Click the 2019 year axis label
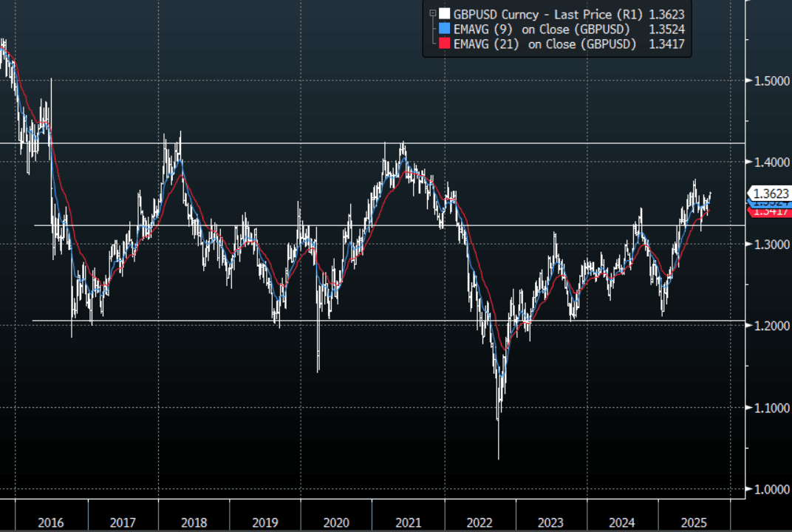The height and width of the screenshot is (532, 792). click(x=264, y=522)
